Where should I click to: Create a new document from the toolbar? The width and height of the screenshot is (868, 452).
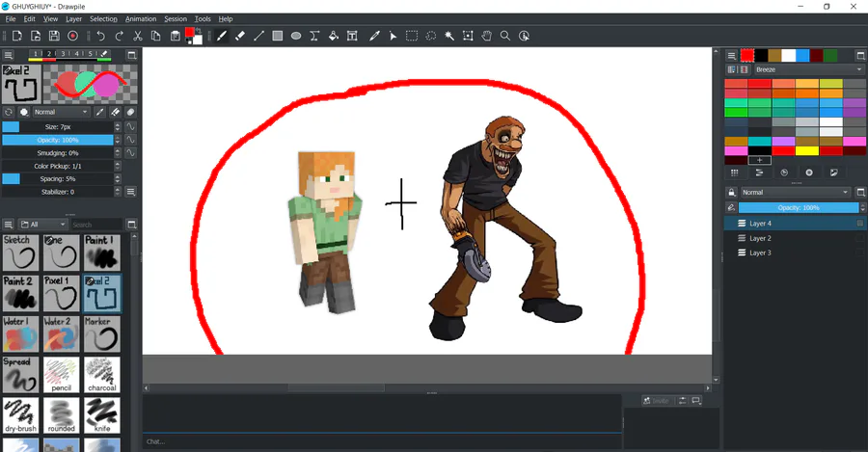(x=17, y=36)
